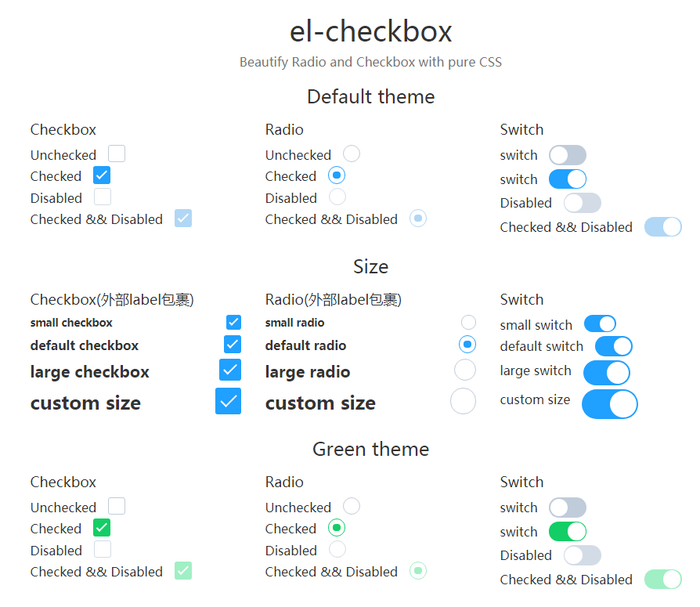Image resolution: width=700 pixels, height=607 pixels.
Task: Turn on the gray switch in Default theme
Action: tap(568, 155)
